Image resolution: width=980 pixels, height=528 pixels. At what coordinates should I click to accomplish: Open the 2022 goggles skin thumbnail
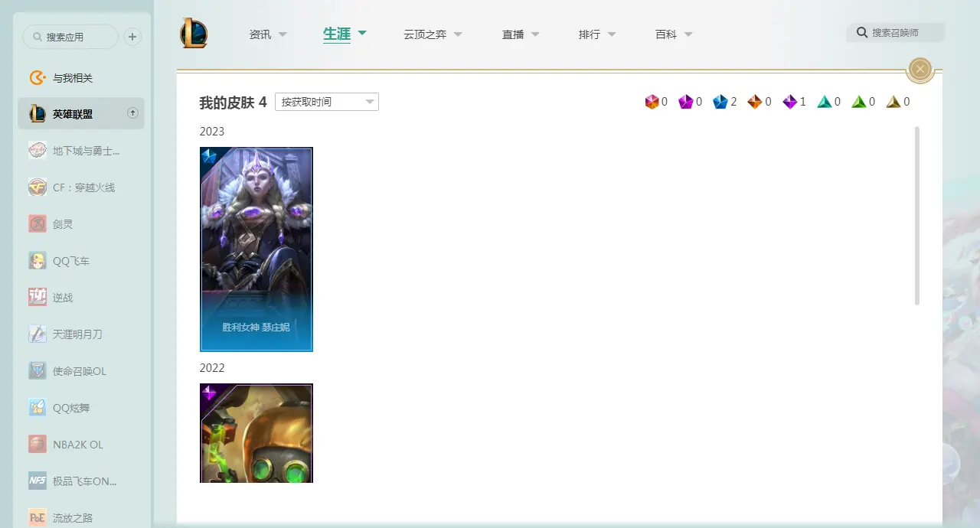pos(256,433)
